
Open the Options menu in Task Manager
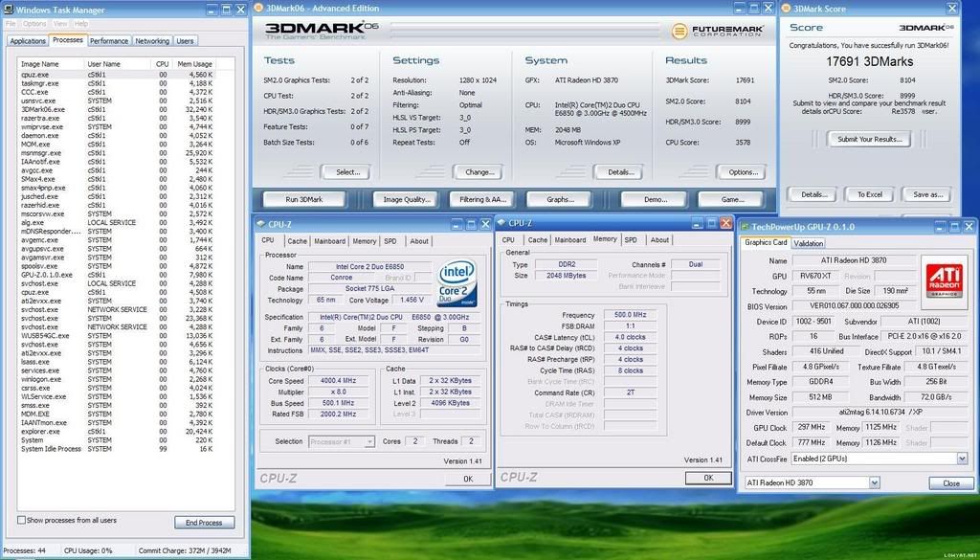click(34, 23)
